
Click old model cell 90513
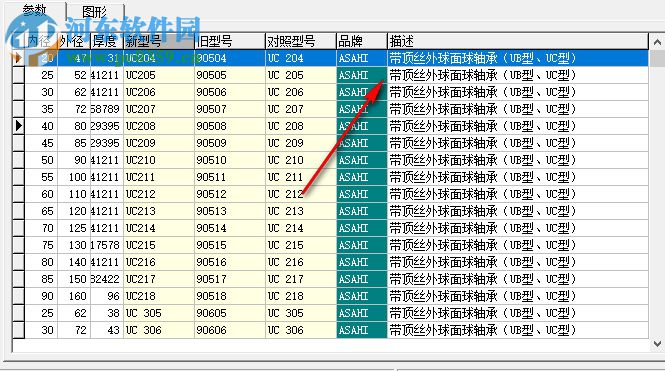tap(230, 211)
